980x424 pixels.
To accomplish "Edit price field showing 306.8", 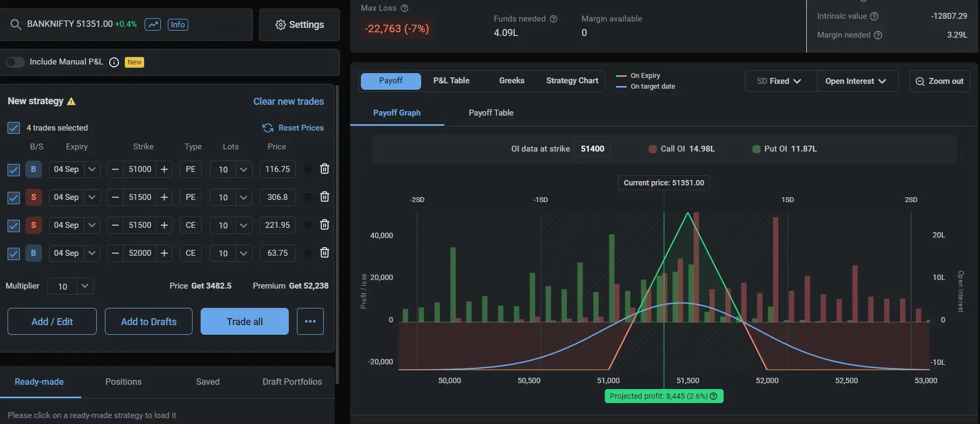I will pyautogui.click(x=278, y=197).
